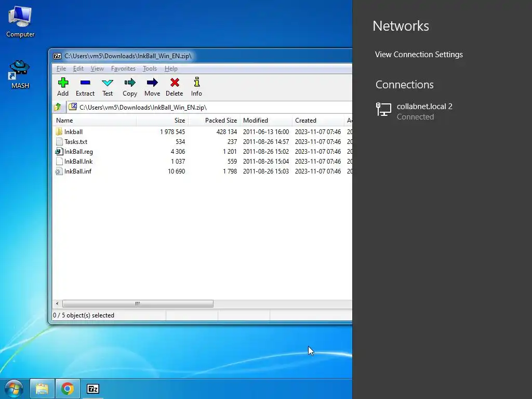Image resolution: width=532 pixels, height=399 pixels.
Task: Select the InkBall.inf file icon
Action: click(59, 171)
